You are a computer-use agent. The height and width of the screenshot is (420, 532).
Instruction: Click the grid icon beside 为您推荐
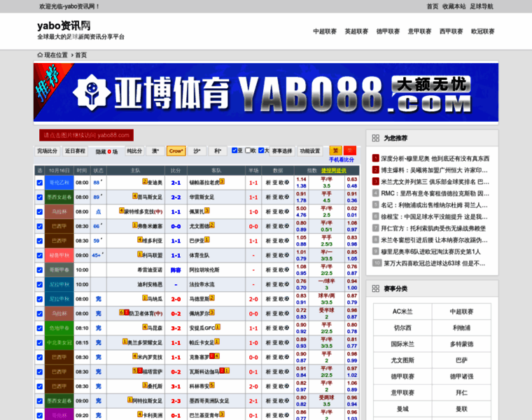pos(376,138)
